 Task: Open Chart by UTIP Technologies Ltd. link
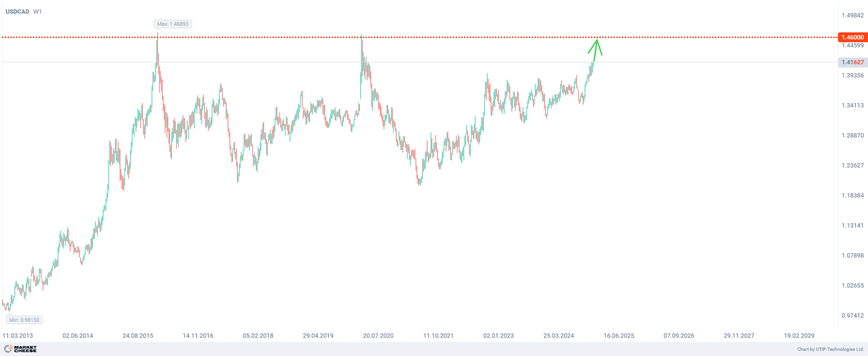coord(830,349)
